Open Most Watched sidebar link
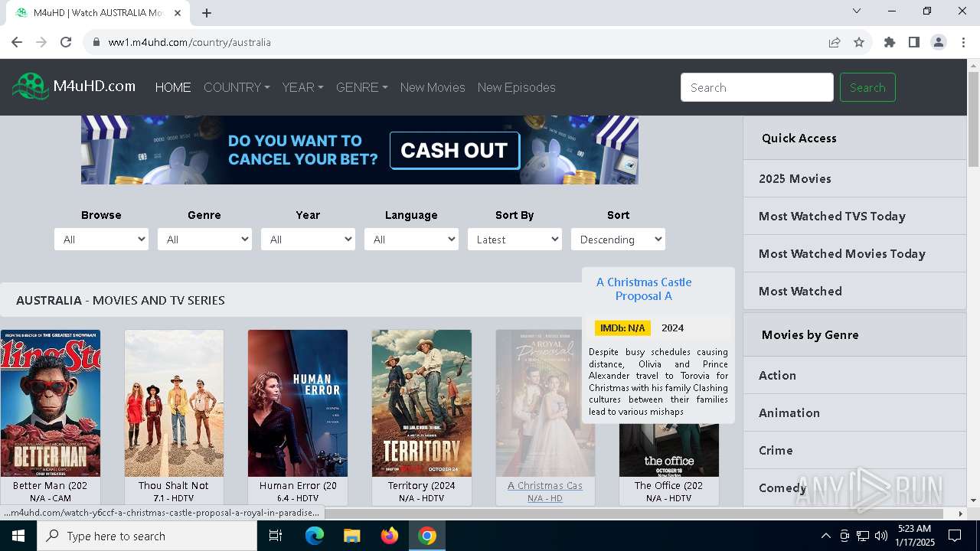 click(x=800, y=291)
